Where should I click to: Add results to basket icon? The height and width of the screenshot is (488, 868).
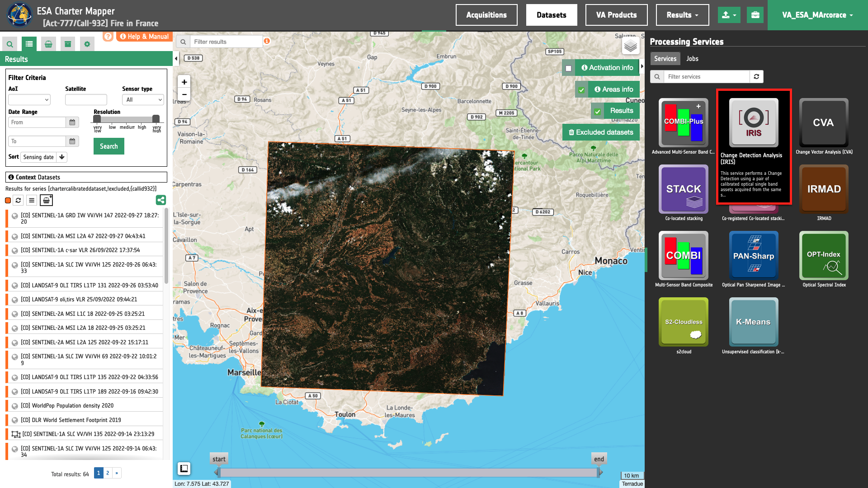46,200
